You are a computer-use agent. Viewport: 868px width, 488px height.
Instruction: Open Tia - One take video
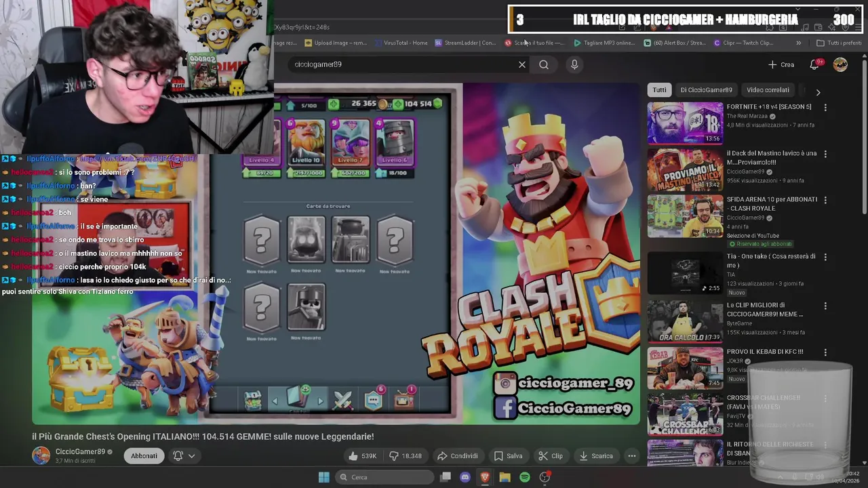[x=685, y=273]
